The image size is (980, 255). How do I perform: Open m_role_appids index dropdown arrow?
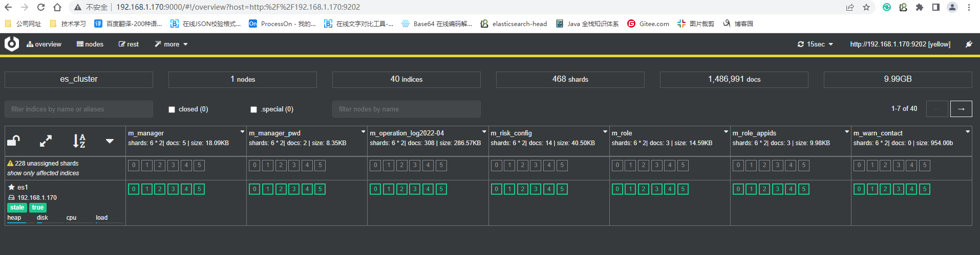pos(846,132)
